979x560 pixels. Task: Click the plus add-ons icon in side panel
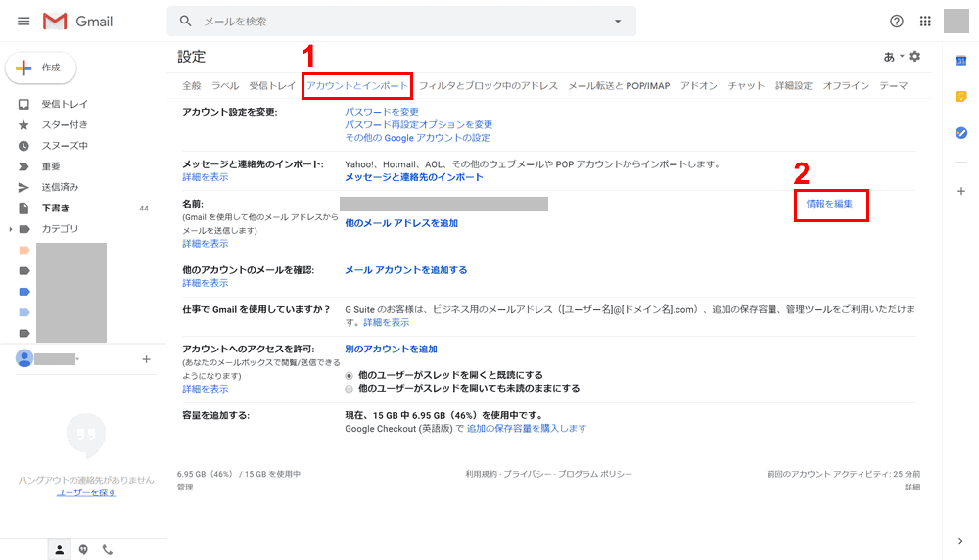tap(961, 191)
